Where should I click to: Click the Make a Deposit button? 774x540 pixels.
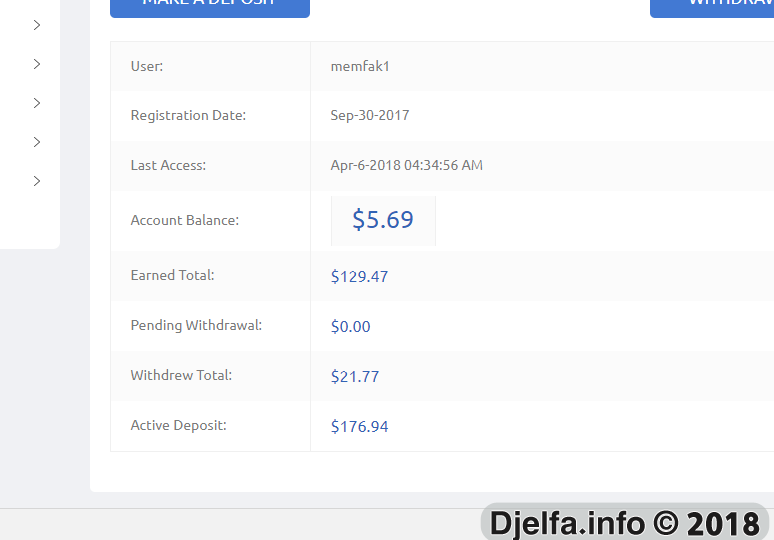tap(210, 7)
